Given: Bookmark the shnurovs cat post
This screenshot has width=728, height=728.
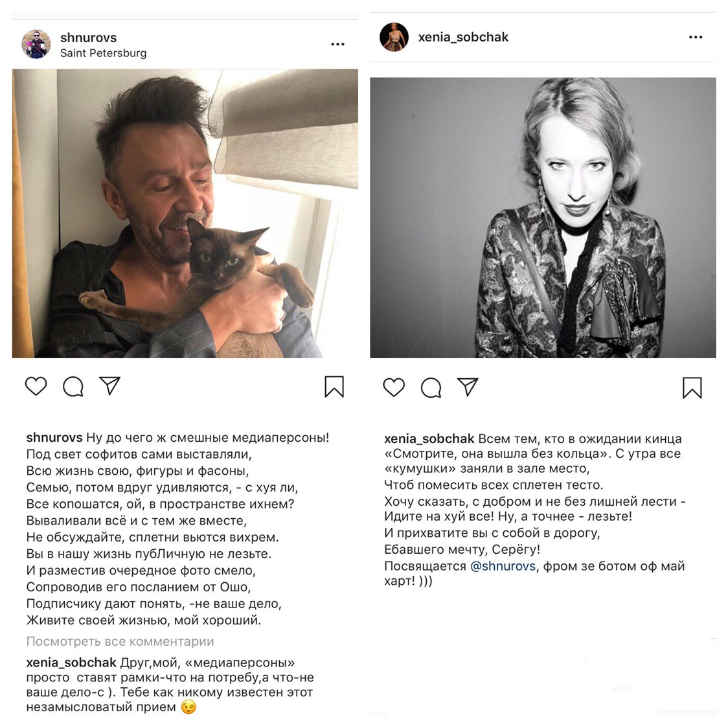Looking at the screenshot, I should [334, 387].
